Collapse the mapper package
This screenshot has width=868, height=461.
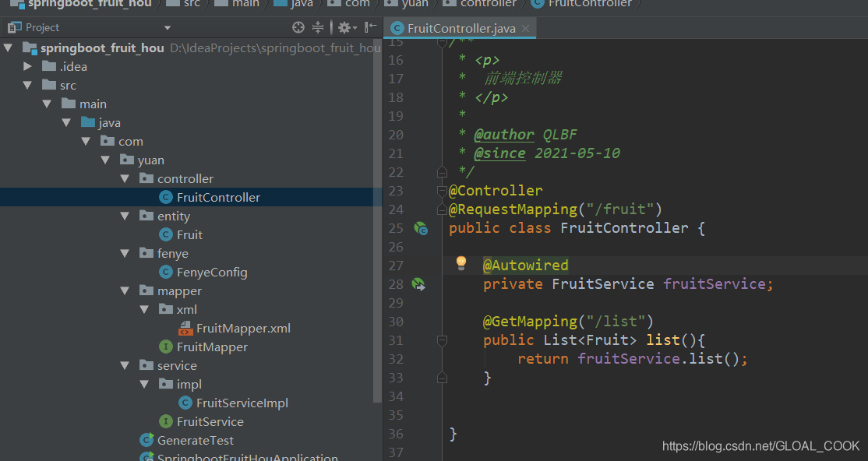coord(125,291)
